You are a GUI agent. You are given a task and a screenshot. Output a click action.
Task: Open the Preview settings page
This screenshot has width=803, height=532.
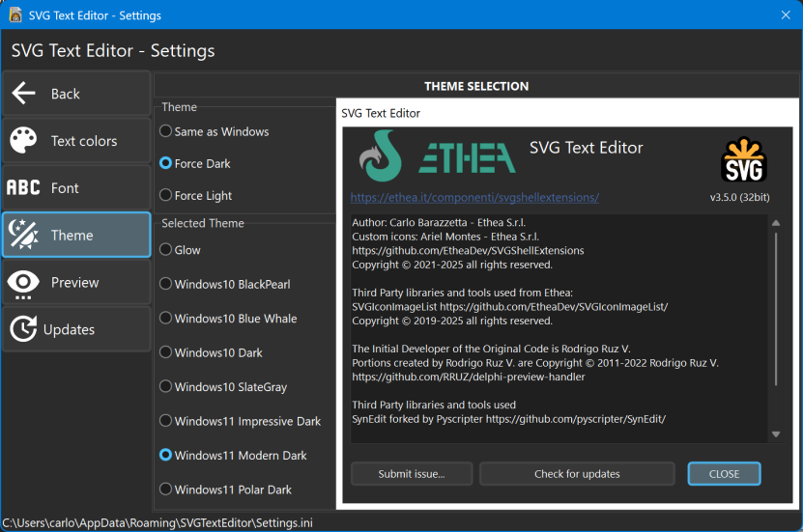(x=76, y=282)
